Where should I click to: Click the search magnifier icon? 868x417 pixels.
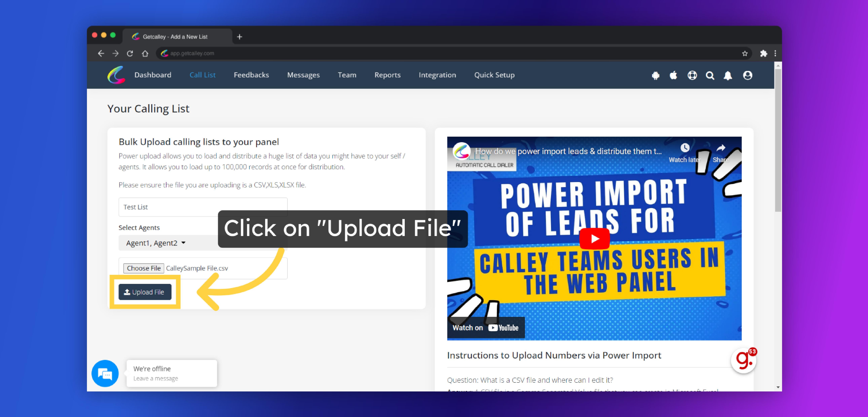[710, 75]
